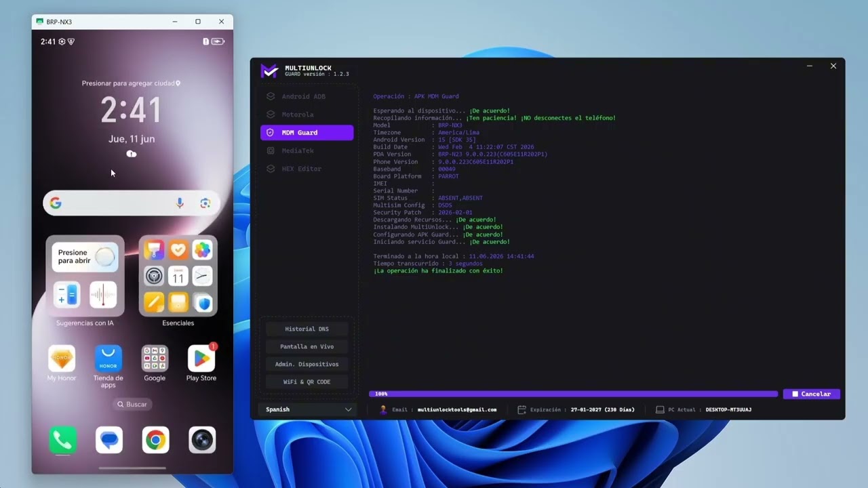Open the Phone dialer app
Screen dimensions: 868x488
pos(62,441)
